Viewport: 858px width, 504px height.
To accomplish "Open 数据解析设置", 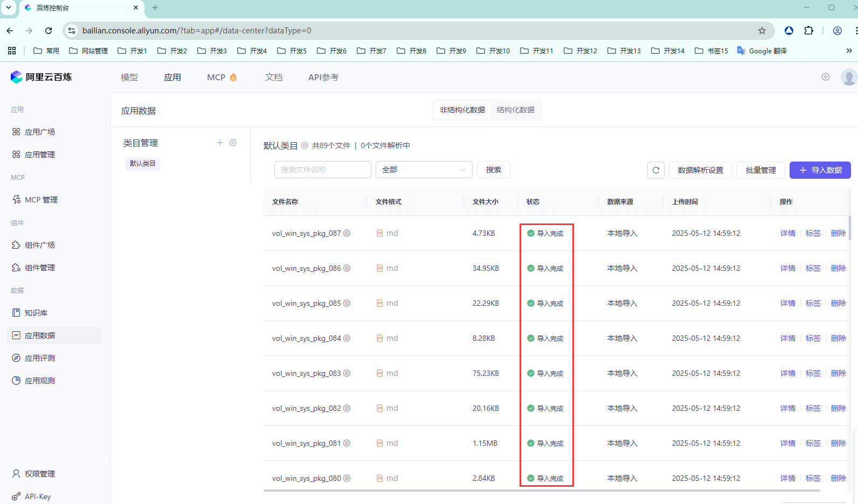I will [701, 170].
